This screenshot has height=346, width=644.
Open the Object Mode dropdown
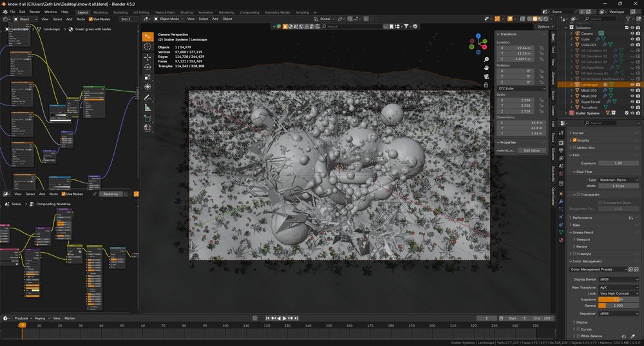(169, 19)
